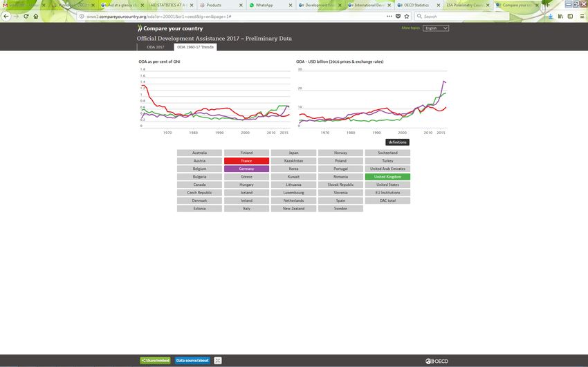
Task: Open the page actions three-dot menu
Action: coord(389,16)
